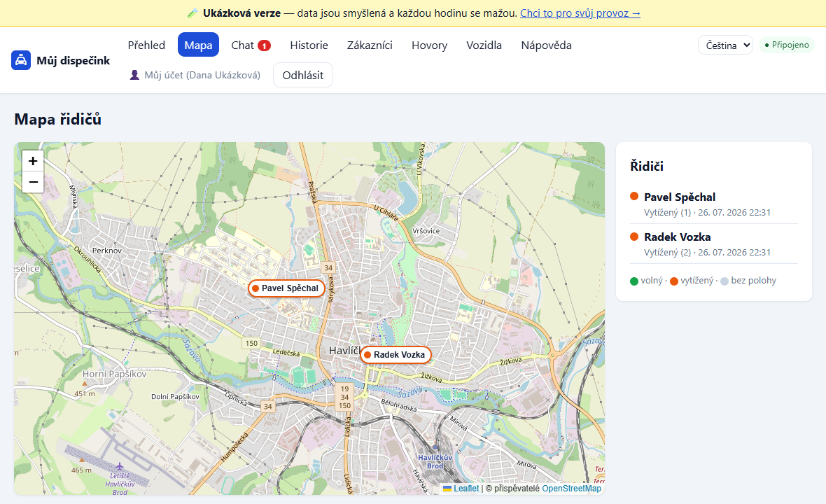Click the Ukrainian flag icon in attribution
826x504 pixels.
pyautogui.click(x=447, y=489)
